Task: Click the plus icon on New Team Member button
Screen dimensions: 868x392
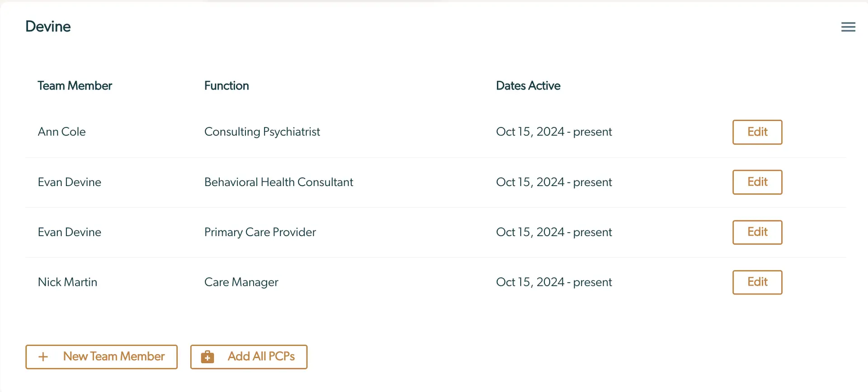Action: tap(43, 356)
